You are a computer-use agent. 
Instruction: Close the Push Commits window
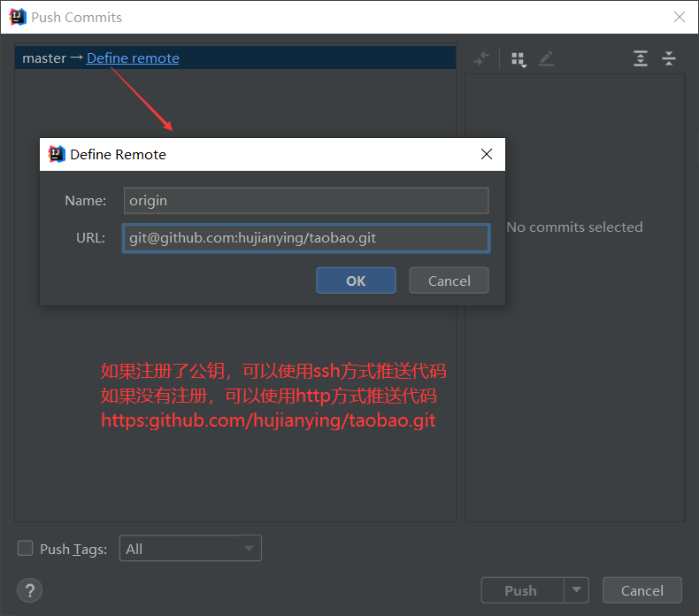click(680, 17)
